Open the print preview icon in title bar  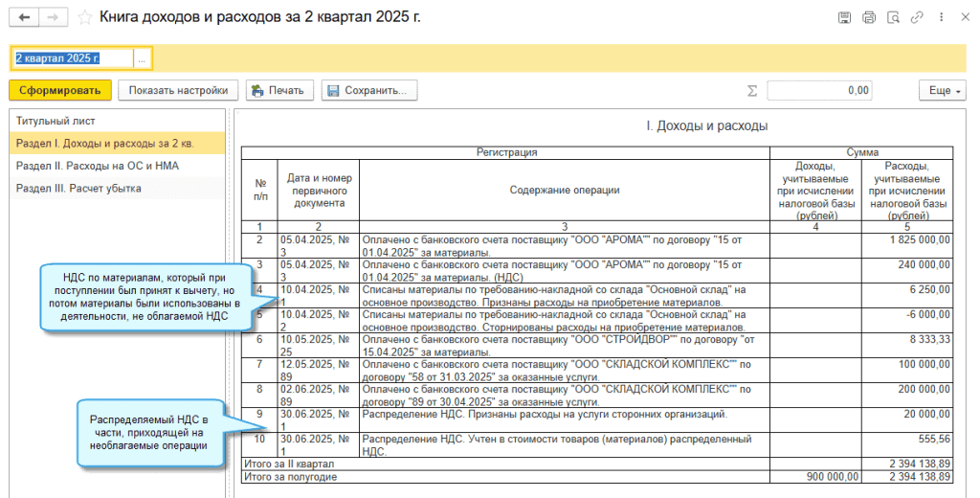point(893,17)
